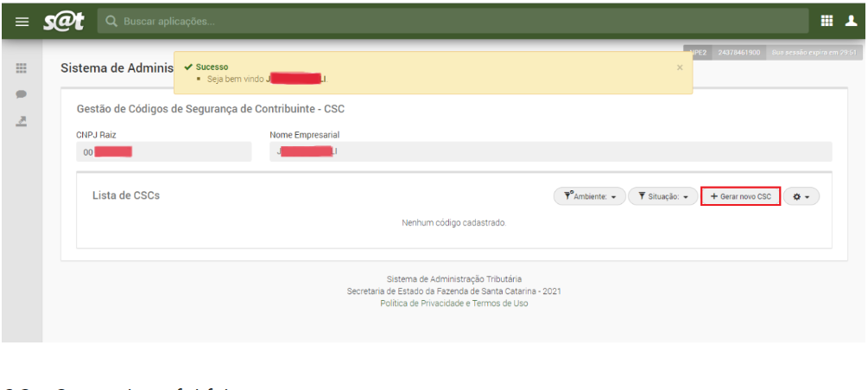Click the Nome Empresarial field
The height and width of the screenshot is (390, 868).
[550, 153]
